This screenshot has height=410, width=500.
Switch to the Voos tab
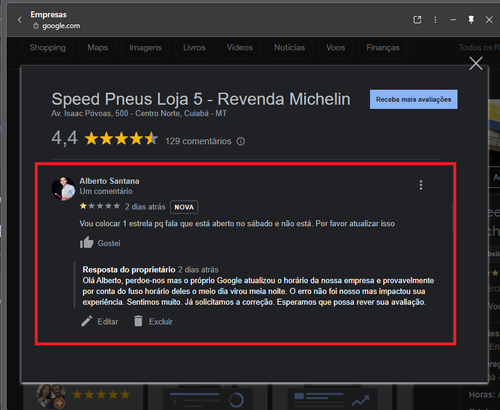tap(335, 48)
